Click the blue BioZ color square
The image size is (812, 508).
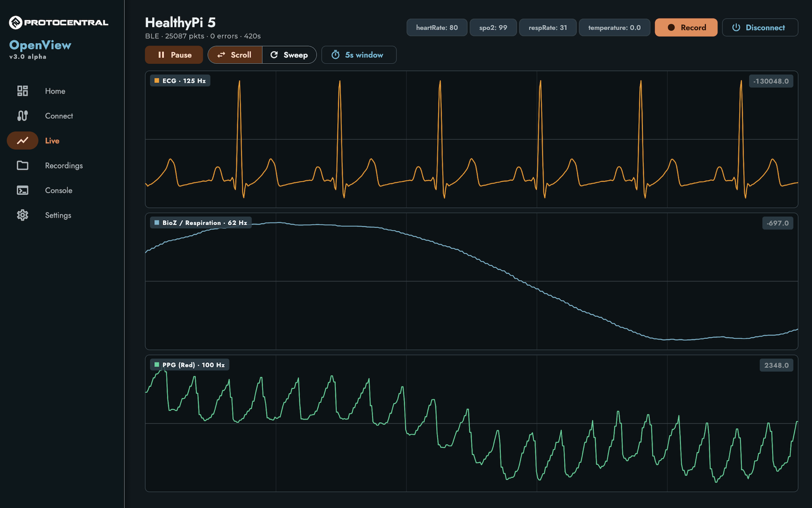click(157, 223)
